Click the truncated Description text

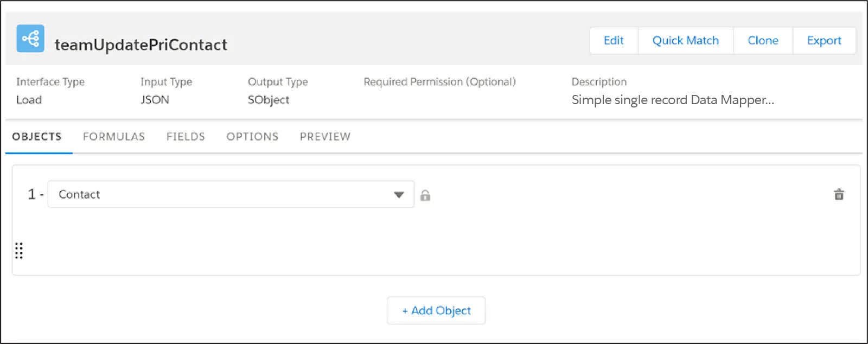click(673, 100)
